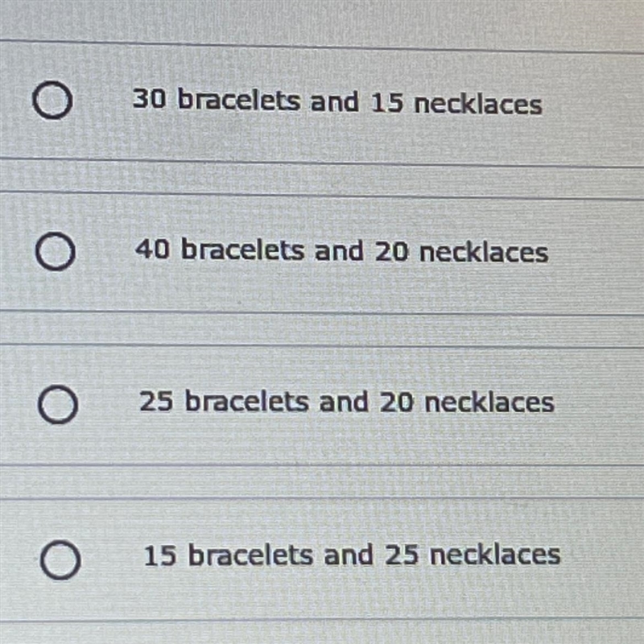Click the word 'necklaces' in the first option
644x644 pixels.
click(x=478, y=104)
